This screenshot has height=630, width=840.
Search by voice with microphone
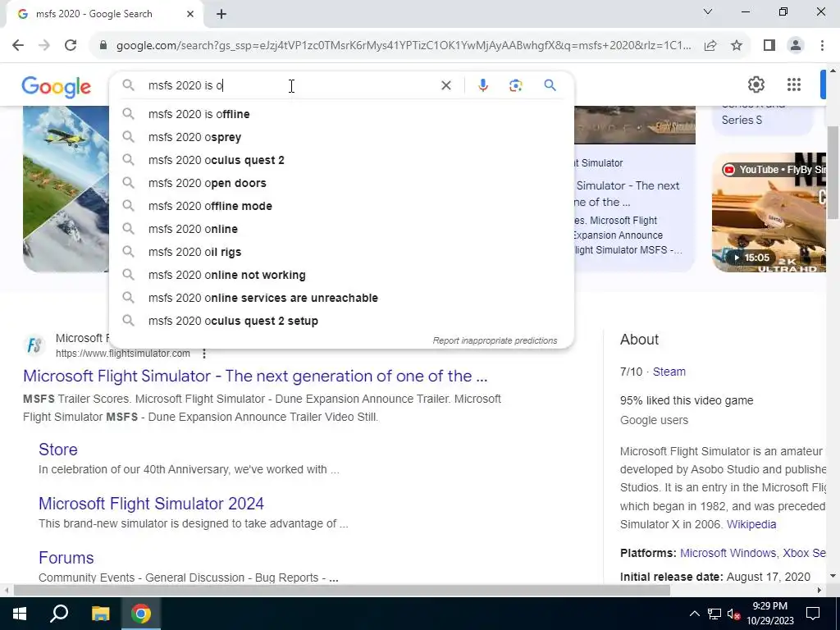[x=482, y=85]
